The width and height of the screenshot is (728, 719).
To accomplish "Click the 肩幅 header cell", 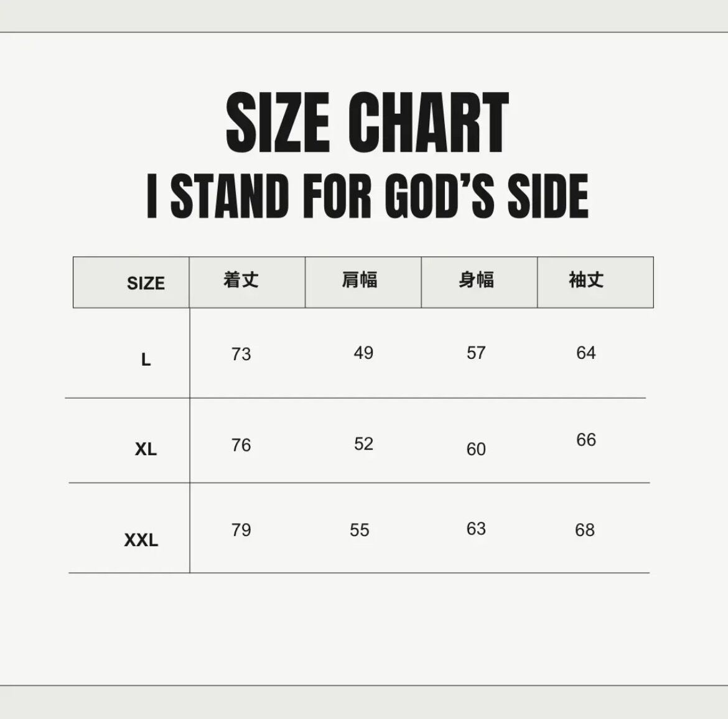I will 360,280.
